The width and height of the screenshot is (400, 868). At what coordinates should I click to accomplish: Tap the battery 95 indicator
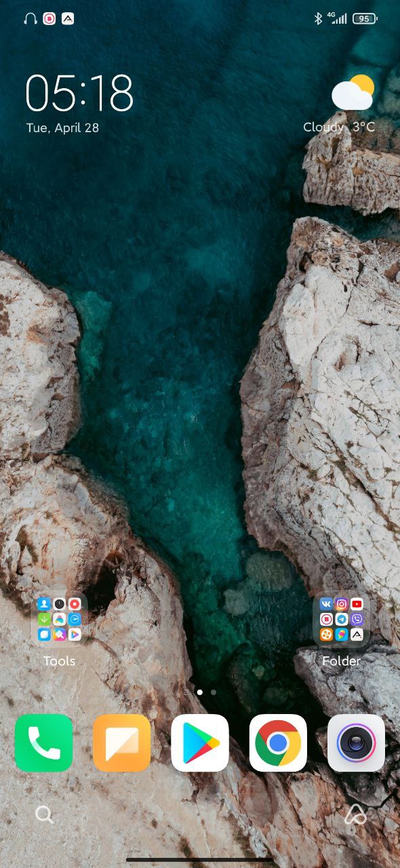click(365, 19)
